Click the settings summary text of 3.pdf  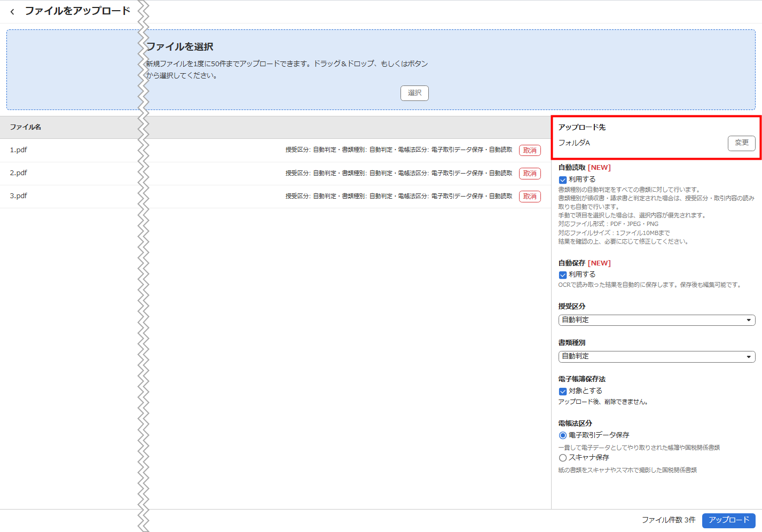point(399,196)
